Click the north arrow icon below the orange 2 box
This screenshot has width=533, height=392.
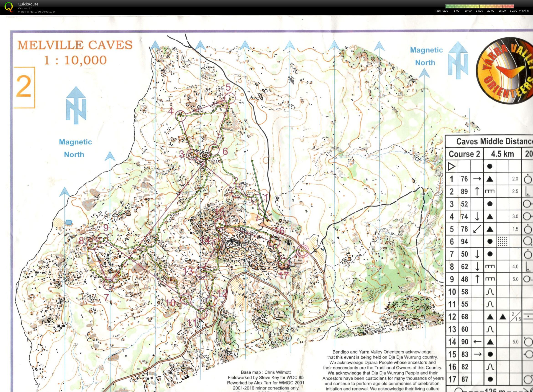(x=76, y=105)
